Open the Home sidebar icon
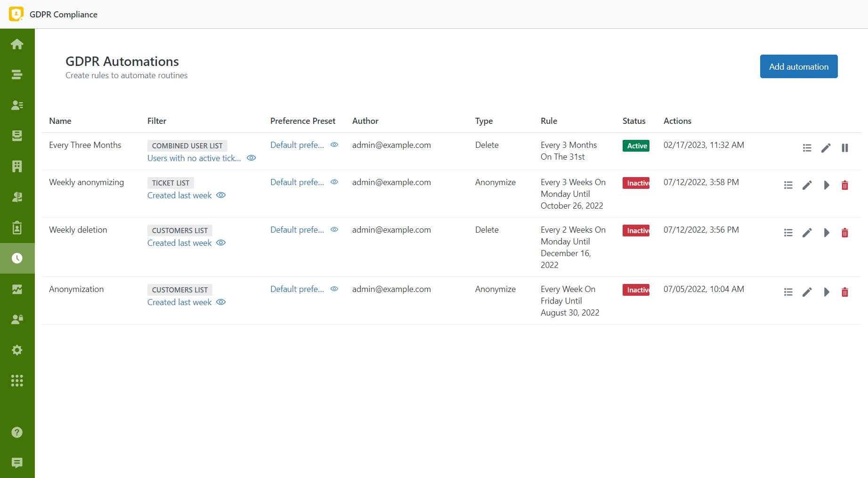 17,43
